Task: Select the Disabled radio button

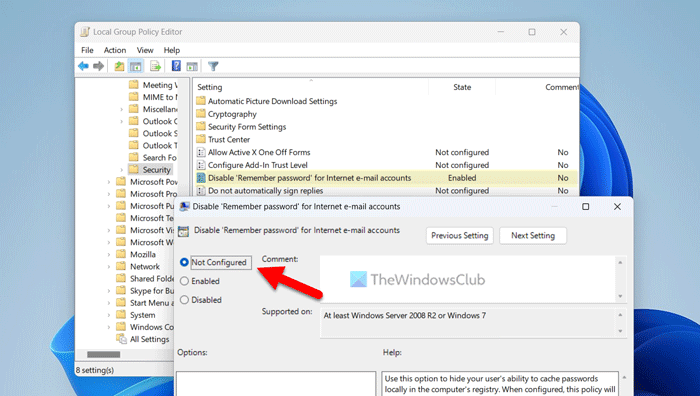Action: point(184,300)
